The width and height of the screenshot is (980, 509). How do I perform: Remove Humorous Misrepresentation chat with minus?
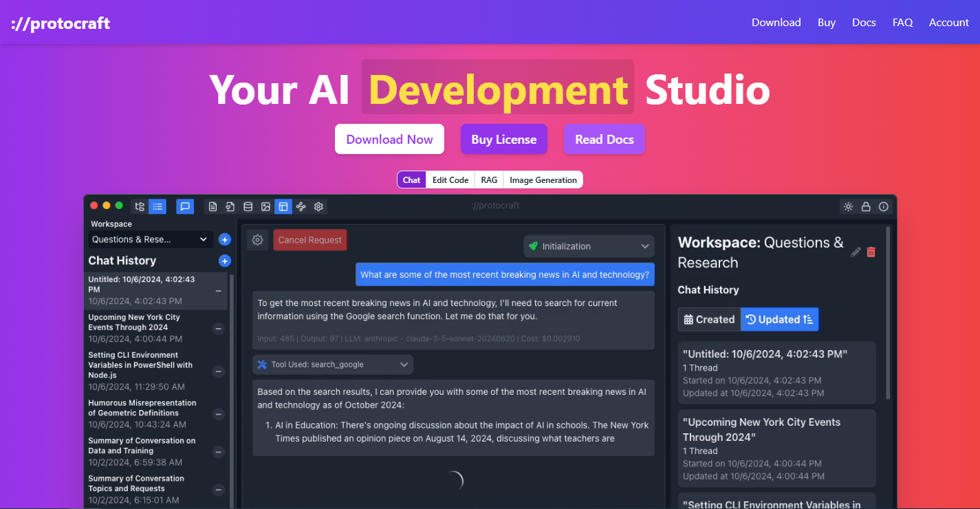click(x=219, y=414)
